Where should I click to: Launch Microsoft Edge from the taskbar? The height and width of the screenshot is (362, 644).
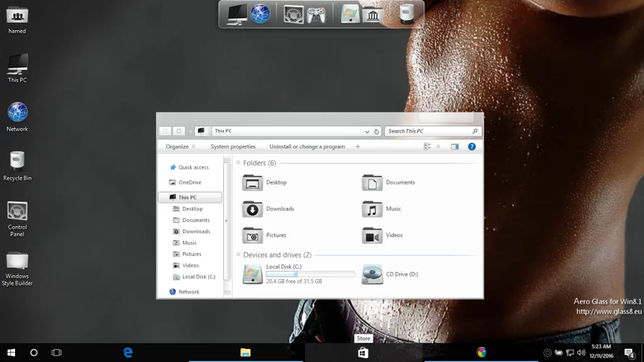click(128, 353)
